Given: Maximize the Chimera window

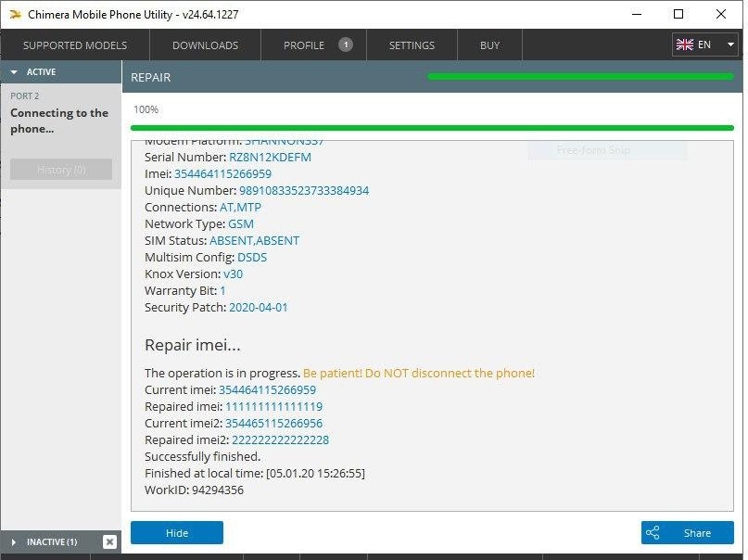Looking at the screenshot, I should pyautogui.click(x=678, y=14).
